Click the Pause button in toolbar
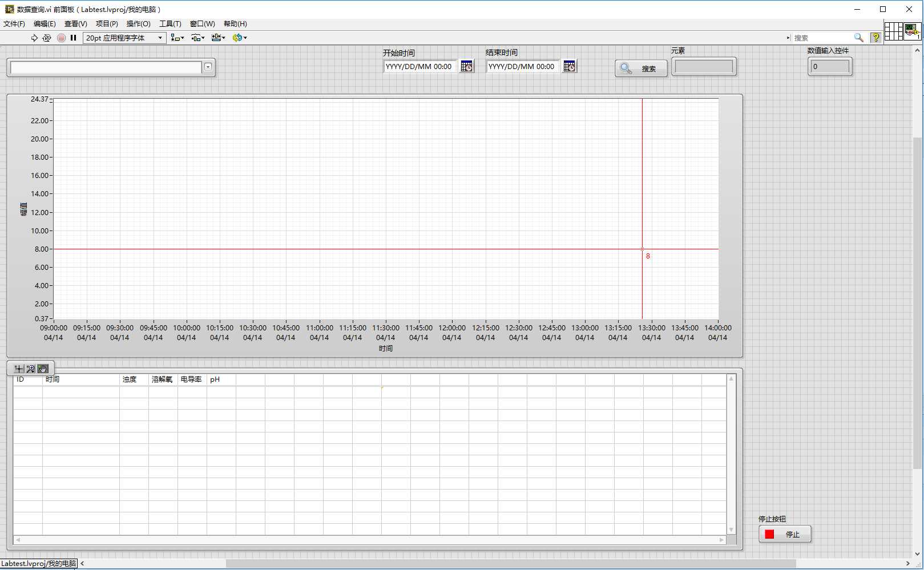 pyautogui.click(x=73, y=38)
